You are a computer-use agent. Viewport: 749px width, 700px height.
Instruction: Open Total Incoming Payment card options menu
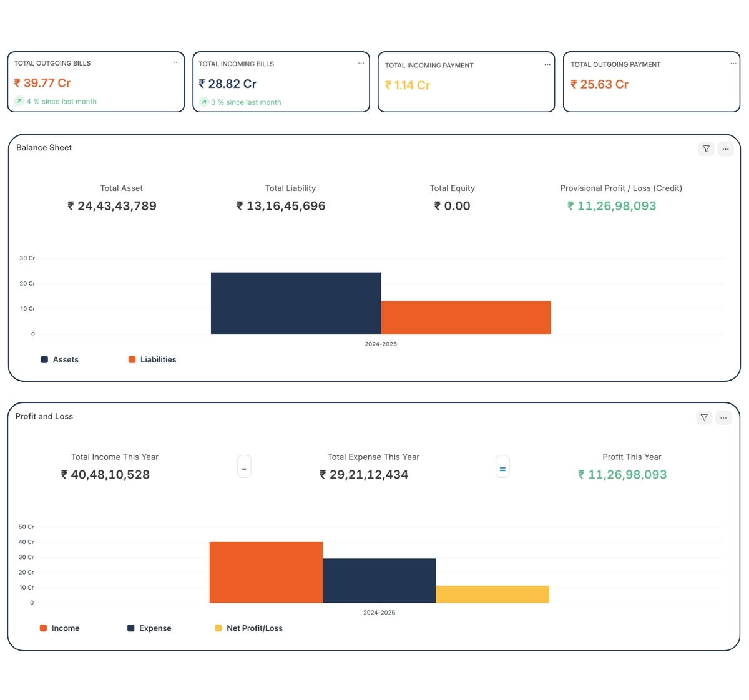click(x=547, y=65)
